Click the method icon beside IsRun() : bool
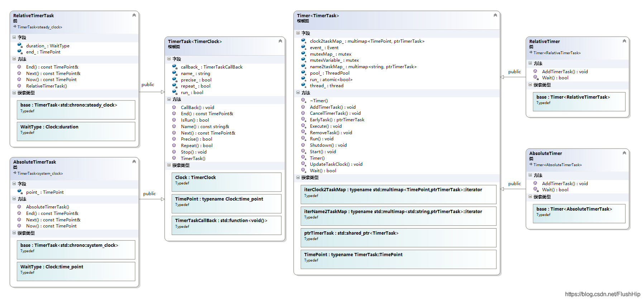 coord(174,120)
